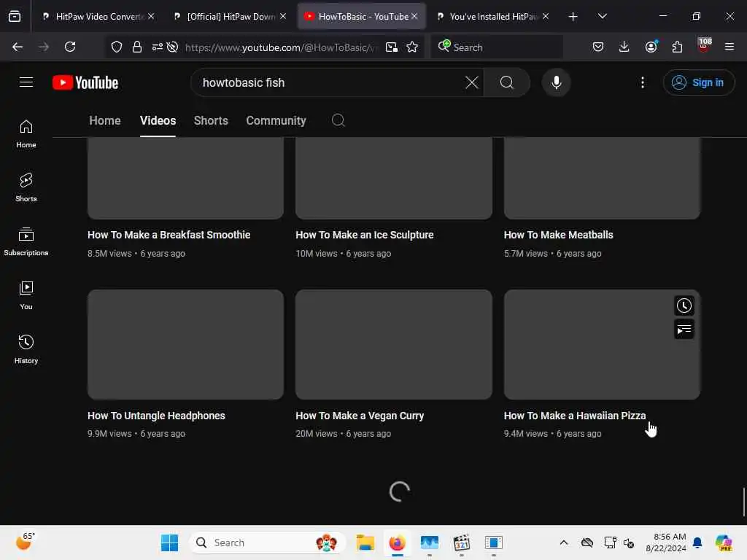Image resolution: width=747 pixels, height=560 pixels.
Task: Open the Picture-in-Picture address bar icon
Action: click(392, 47)
